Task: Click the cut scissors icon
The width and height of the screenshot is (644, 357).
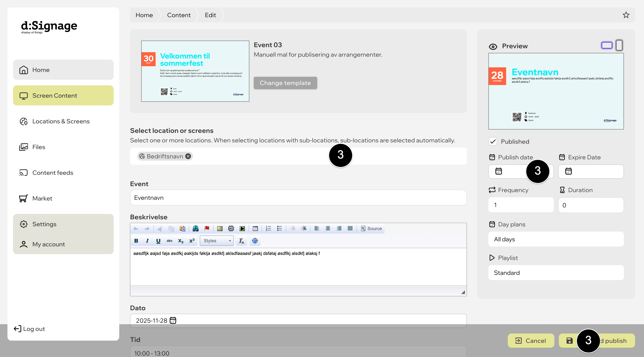Action: (x=160, y=228)
